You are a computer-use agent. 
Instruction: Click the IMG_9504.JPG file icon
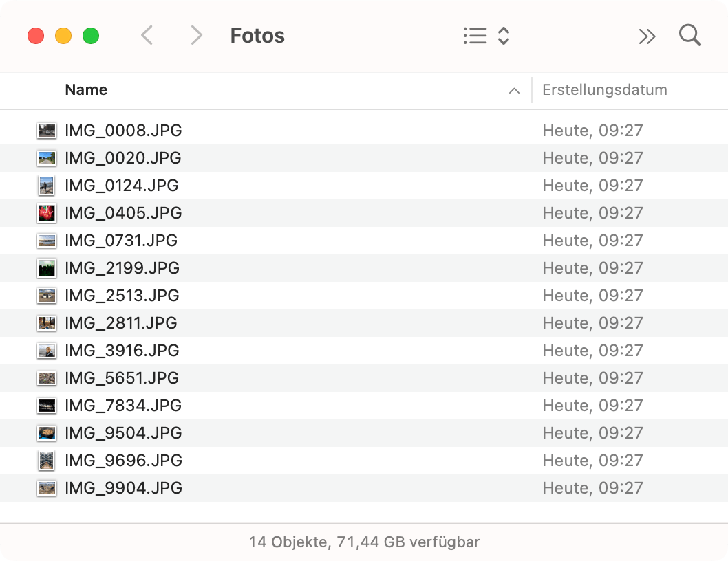[x=46, y=433]
